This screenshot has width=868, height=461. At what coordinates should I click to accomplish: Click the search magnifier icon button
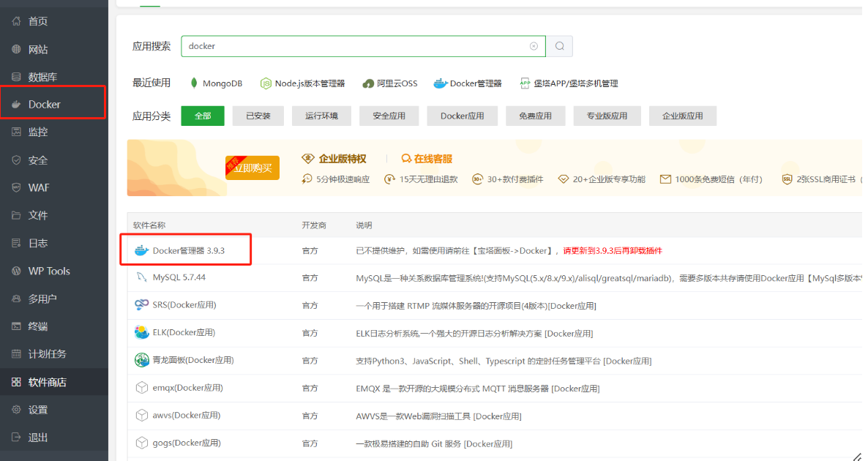click(560, 46)
